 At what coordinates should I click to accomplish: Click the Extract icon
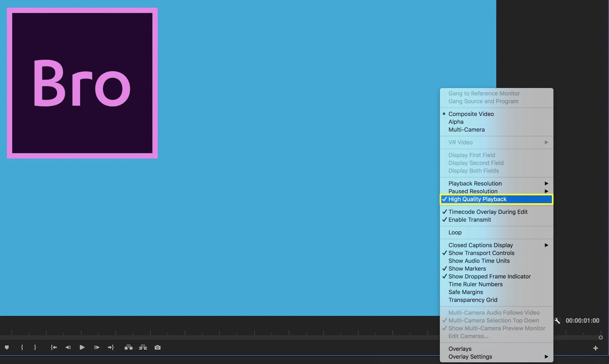(x=143, y=347)
